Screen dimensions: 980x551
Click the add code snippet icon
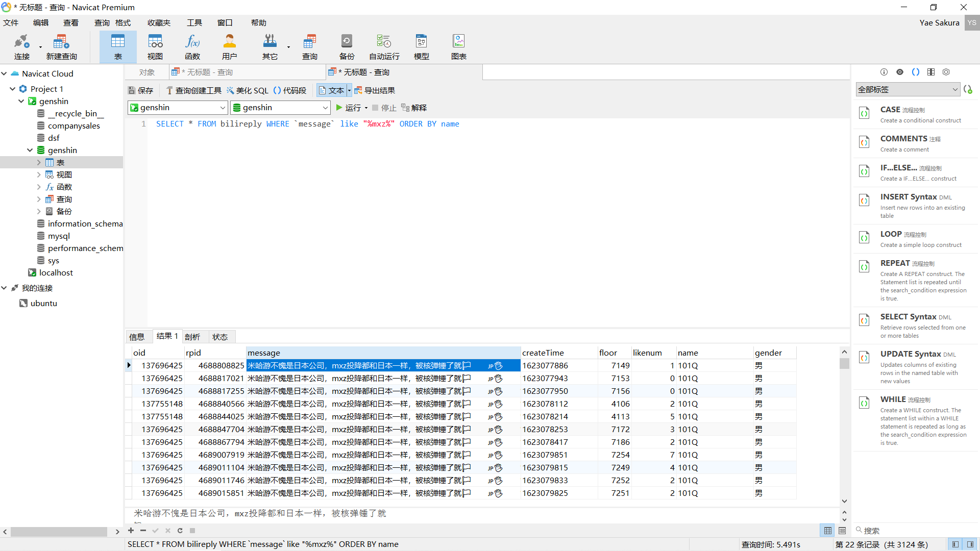968,89
